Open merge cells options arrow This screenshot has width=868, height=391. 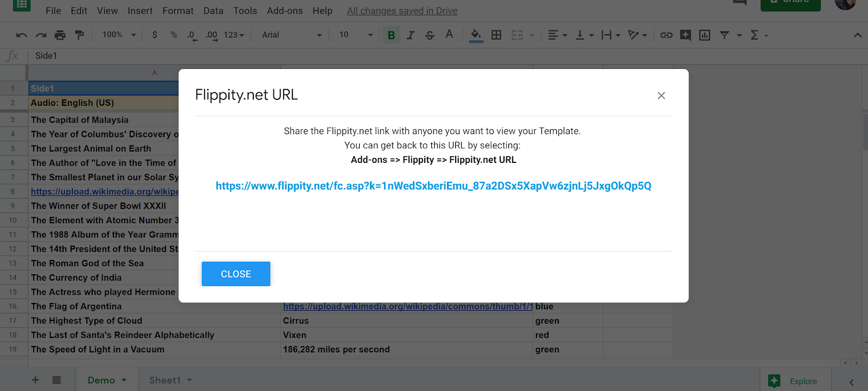[x=532, y=35]
